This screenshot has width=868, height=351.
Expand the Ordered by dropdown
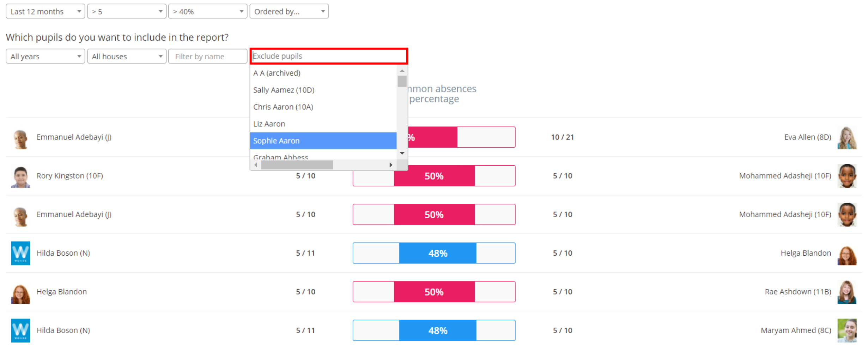click(x=289, y=11)
